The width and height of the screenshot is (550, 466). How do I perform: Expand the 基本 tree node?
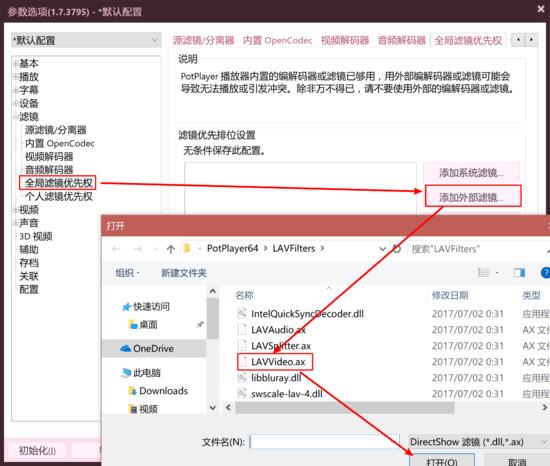pyautogui.click(x=16, y=63)
